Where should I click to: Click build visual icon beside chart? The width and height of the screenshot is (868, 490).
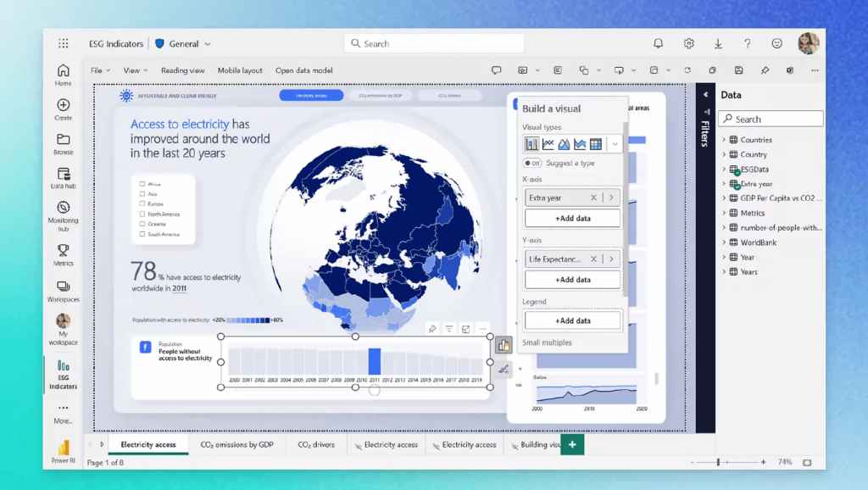pos(504,346)
